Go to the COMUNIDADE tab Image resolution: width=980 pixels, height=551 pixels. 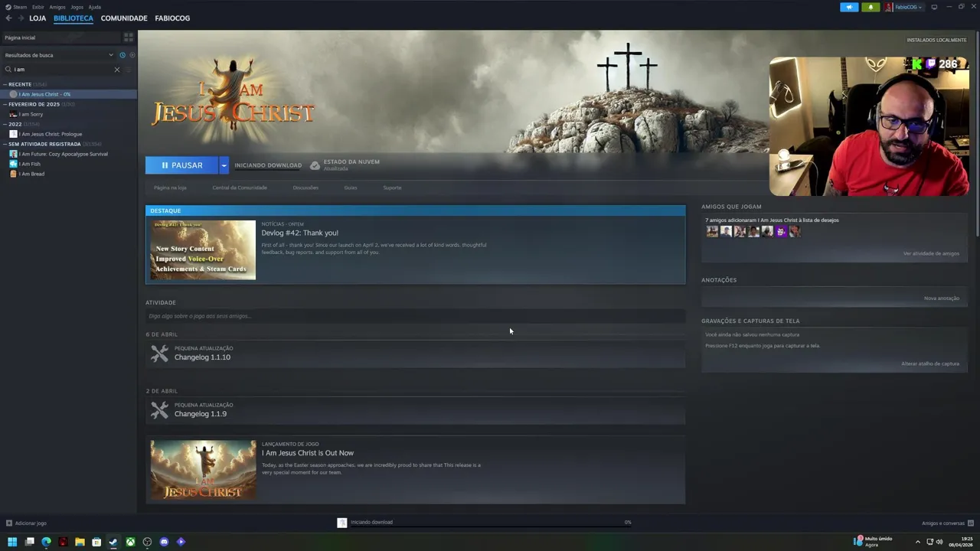point(124,18)
